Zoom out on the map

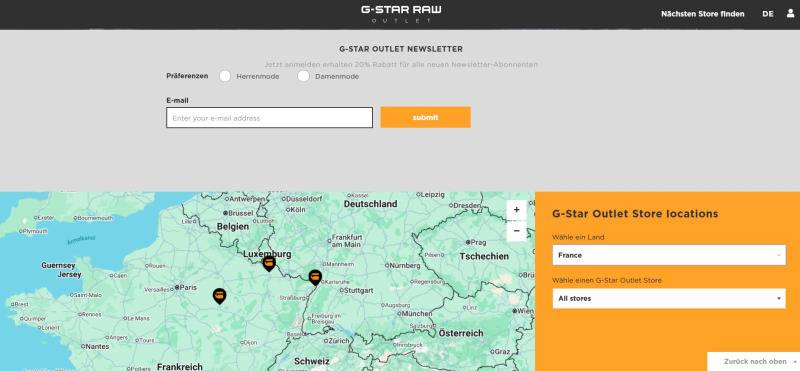[516, 231]
